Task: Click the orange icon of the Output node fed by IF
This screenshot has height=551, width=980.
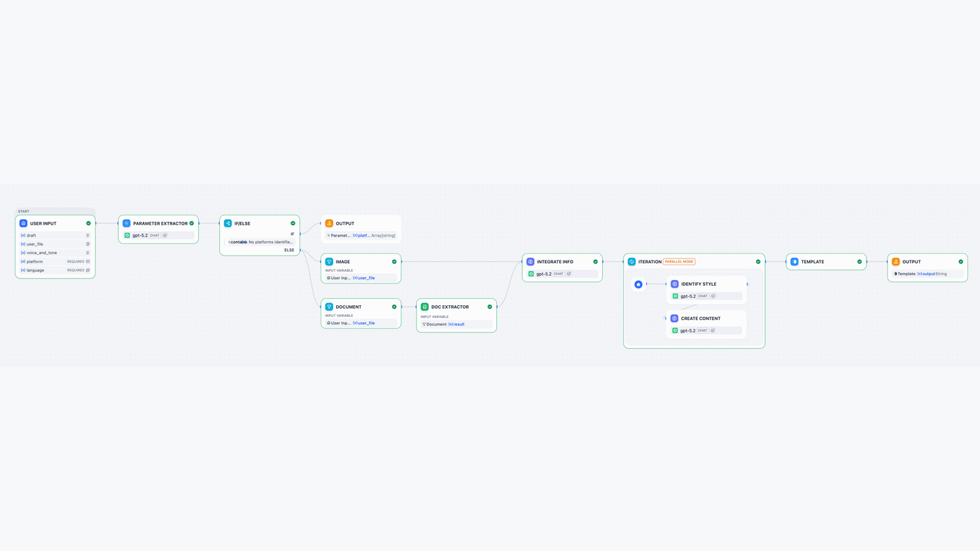Action: (x=329, y=223)
